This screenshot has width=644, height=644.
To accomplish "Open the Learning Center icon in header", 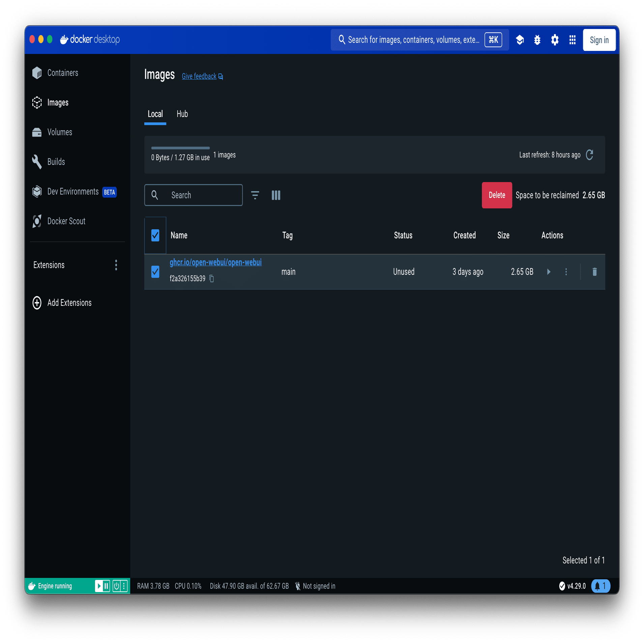I will tap(520, 40).
